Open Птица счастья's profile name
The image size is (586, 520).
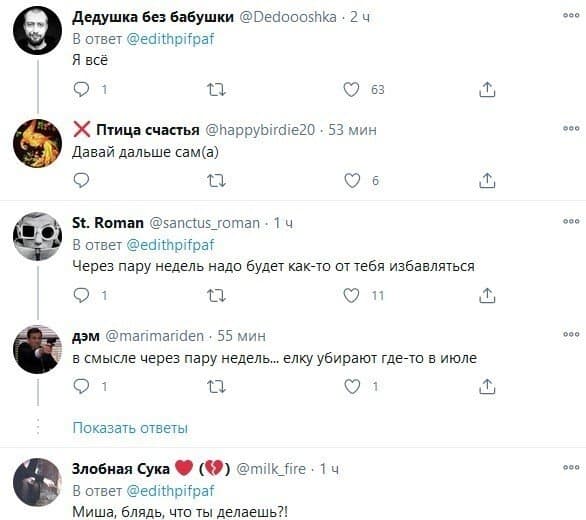pyautogui.click(x=148, y=130)
